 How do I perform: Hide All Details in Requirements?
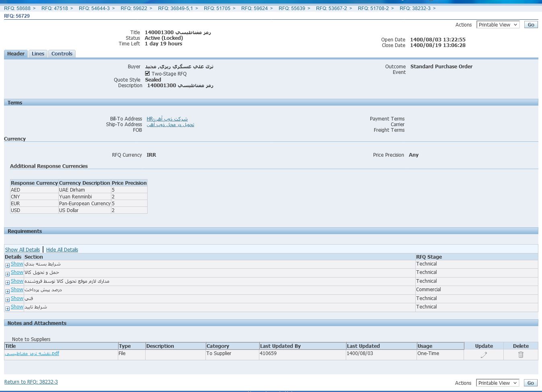pyautogui.click(x=62, y=250)
